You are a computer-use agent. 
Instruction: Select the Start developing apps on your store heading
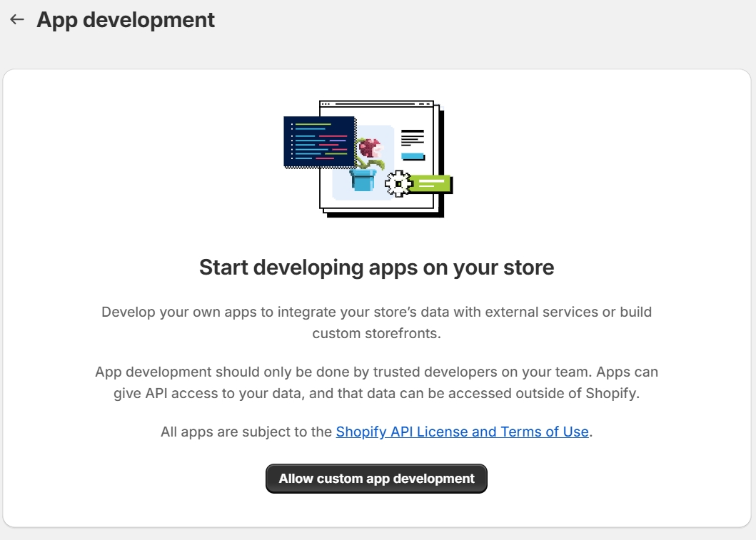[377, 268]
